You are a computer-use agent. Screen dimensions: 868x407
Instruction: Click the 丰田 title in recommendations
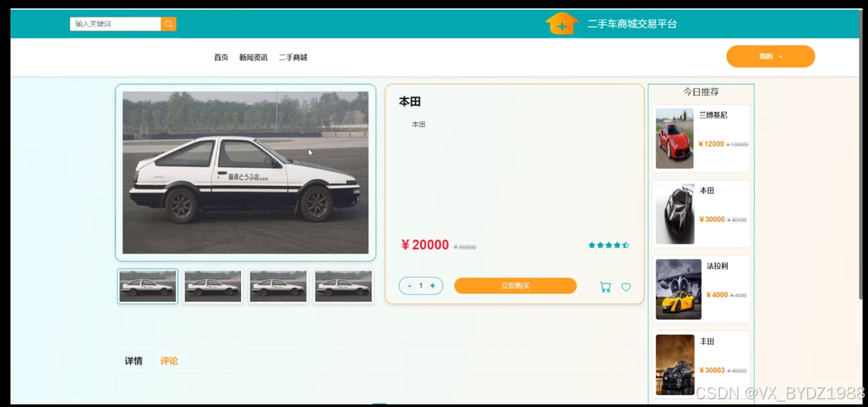[707, 342]
